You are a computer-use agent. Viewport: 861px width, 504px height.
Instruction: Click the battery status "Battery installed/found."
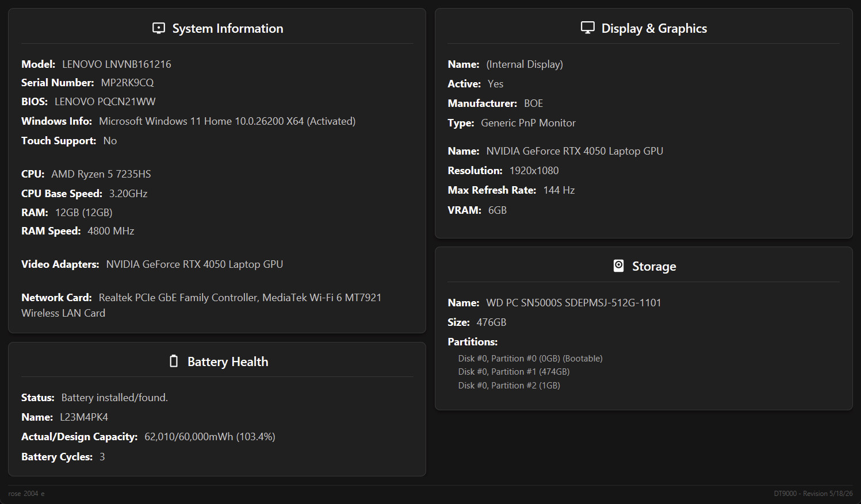[x=115, y=398]
